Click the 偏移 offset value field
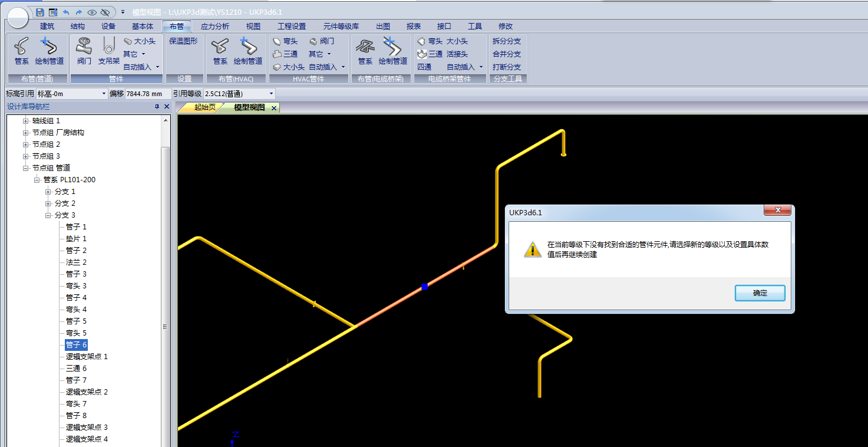Viewport: 868px width, 447px height. [147, 94]
